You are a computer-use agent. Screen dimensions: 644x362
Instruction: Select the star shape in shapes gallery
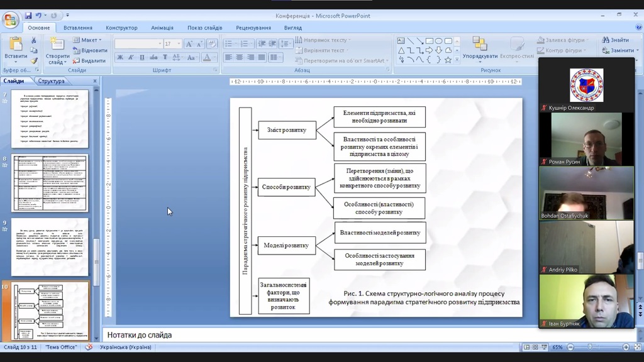[448, 60]
